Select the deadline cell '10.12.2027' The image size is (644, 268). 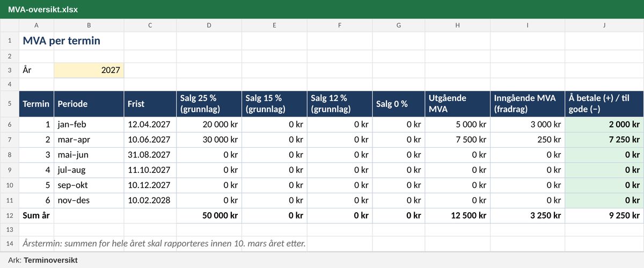coord(151,185)
